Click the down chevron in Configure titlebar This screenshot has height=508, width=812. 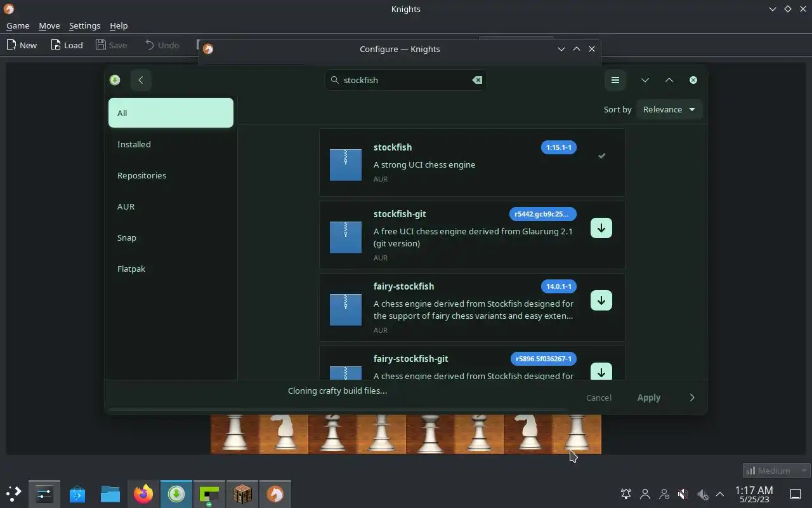coord(561,49)
